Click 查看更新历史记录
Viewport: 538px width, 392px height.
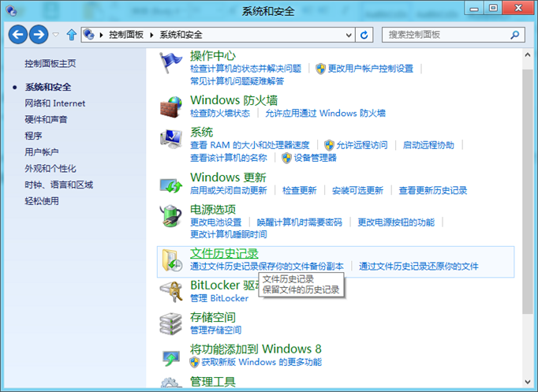coord(432,190)
